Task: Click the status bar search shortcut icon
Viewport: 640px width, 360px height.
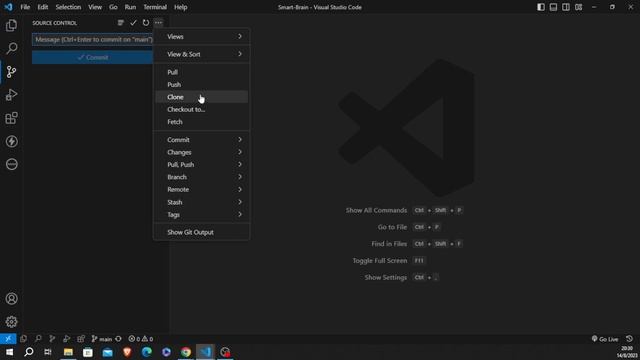Action: [x=38, y=339]
